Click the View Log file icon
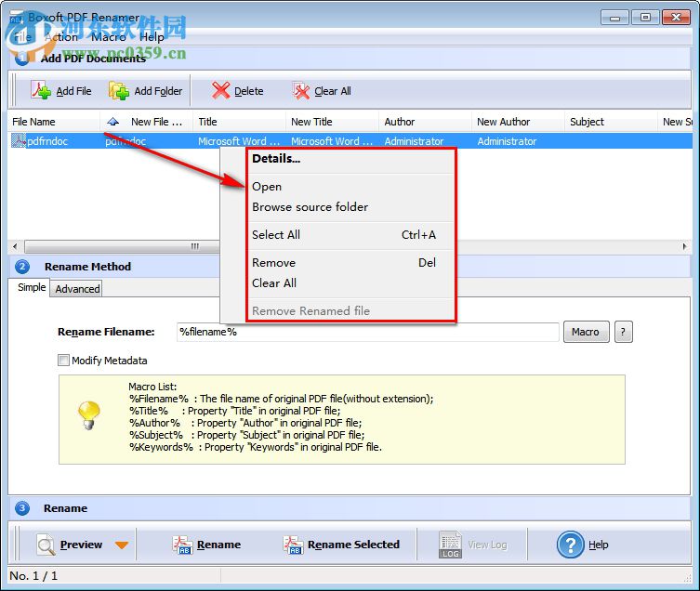700x591 pixels. (450, 545)
